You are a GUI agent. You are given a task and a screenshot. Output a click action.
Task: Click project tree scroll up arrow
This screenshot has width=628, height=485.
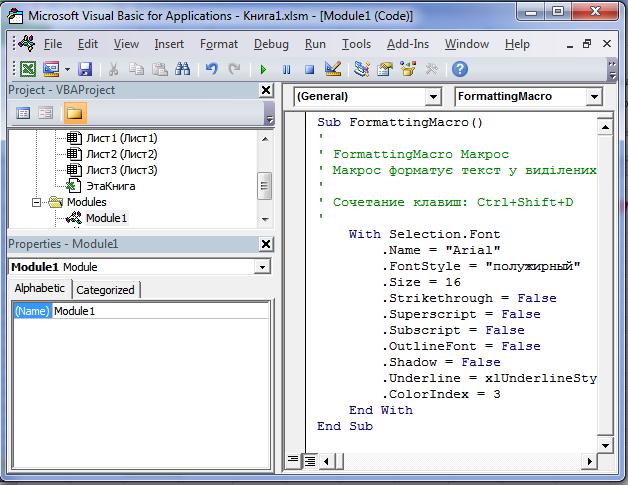[x=265, y=139]
